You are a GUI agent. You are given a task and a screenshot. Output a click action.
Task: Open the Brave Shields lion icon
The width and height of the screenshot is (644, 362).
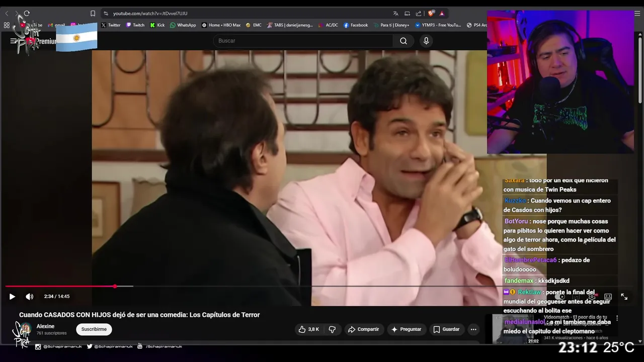tap(431, 14)
